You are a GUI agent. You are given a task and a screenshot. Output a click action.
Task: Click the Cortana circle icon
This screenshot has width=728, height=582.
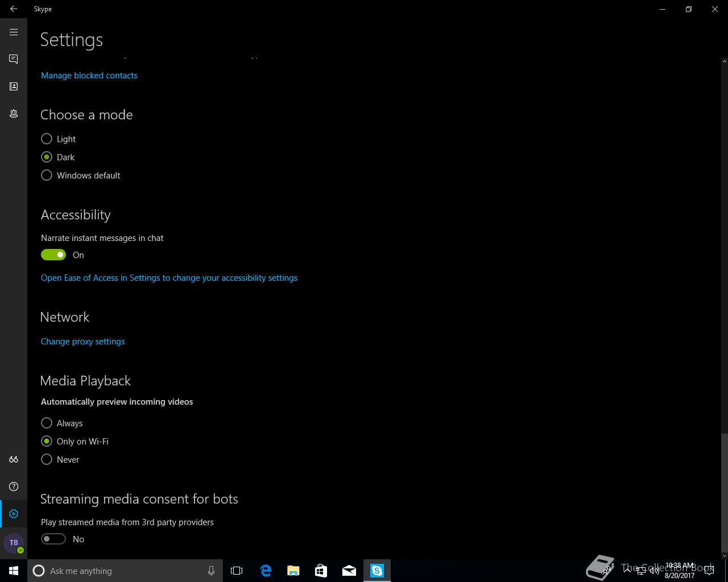[x=39, y=571]
